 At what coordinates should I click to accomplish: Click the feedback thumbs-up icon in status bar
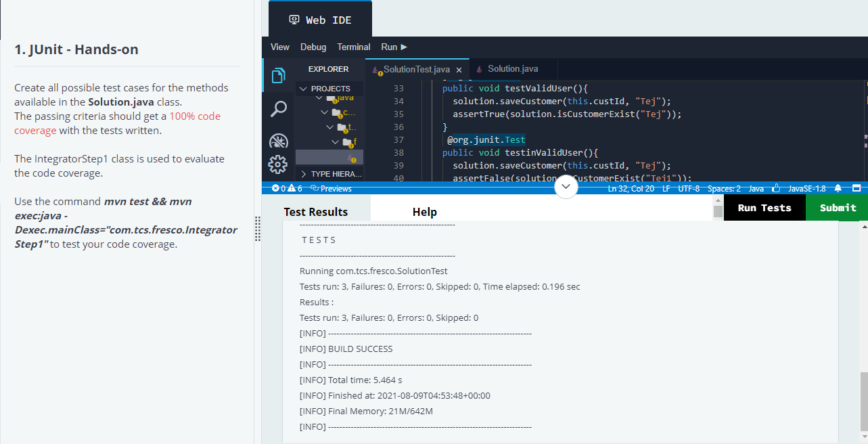[x=776, y=188]
